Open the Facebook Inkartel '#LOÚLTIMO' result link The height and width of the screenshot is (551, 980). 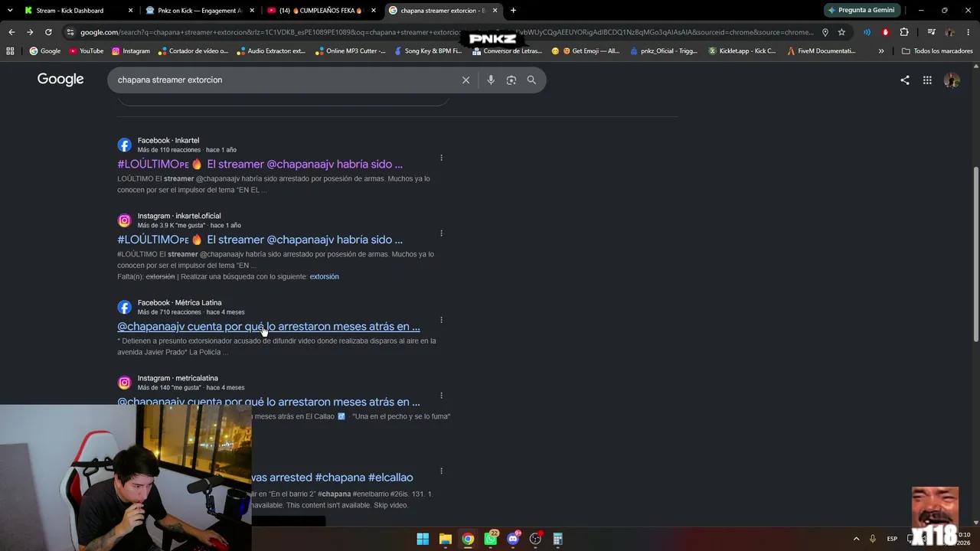coord(260,164)
